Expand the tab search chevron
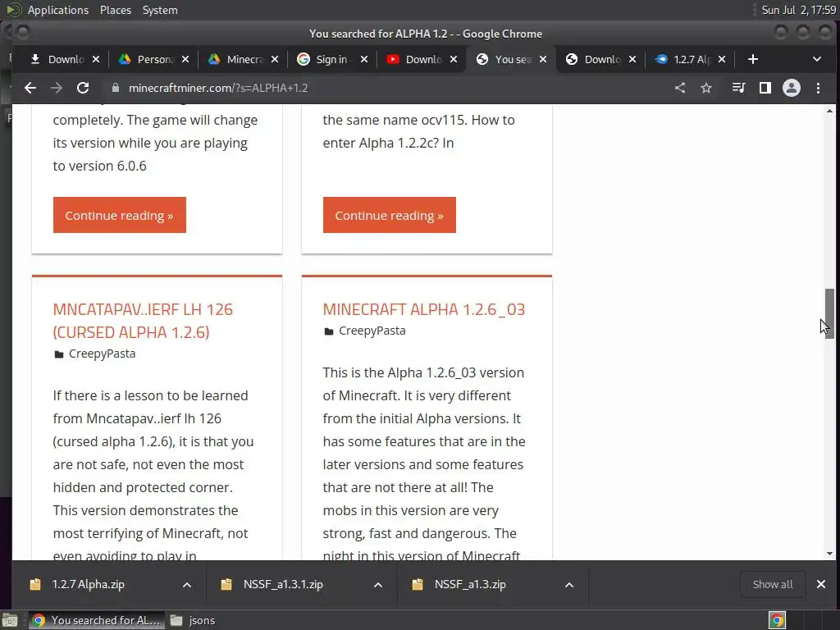The height and width of the screenshot is (630, 840). point(817,59)
